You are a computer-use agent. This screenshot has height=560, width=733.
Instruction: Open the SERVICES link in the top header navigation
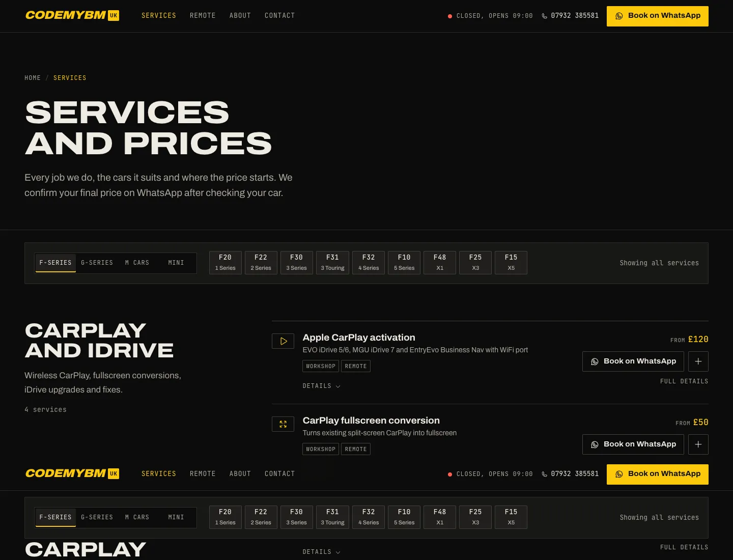[159, 16]
